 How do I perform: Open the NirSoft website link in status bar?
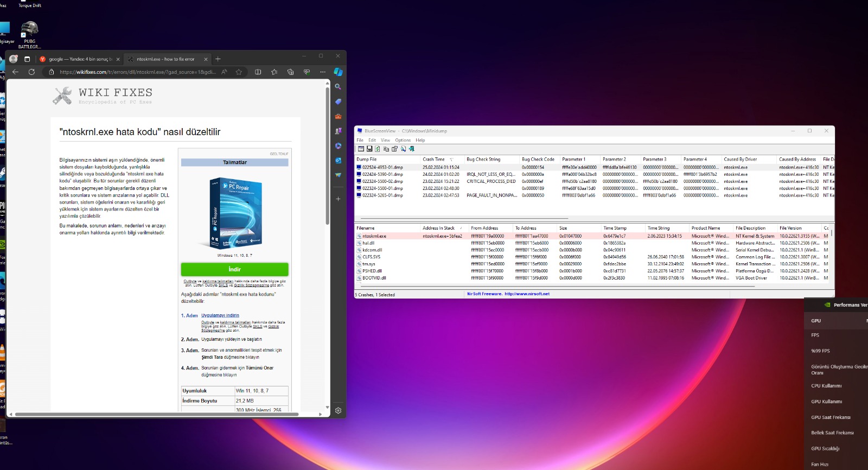coord(527,294)
